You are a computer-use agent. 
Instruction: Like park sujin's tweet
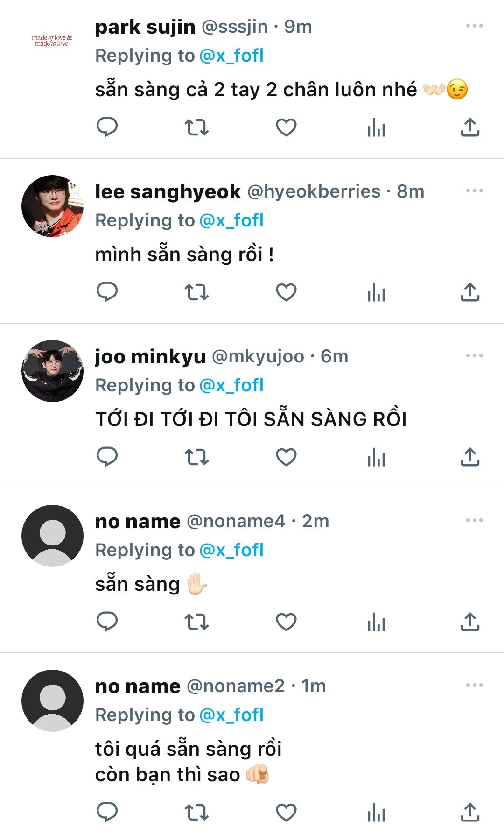point(286,127)
